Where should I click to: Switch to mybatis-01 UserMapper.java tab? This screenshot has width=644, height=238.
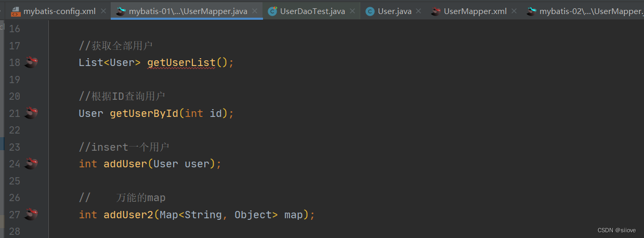click(188, 11)
